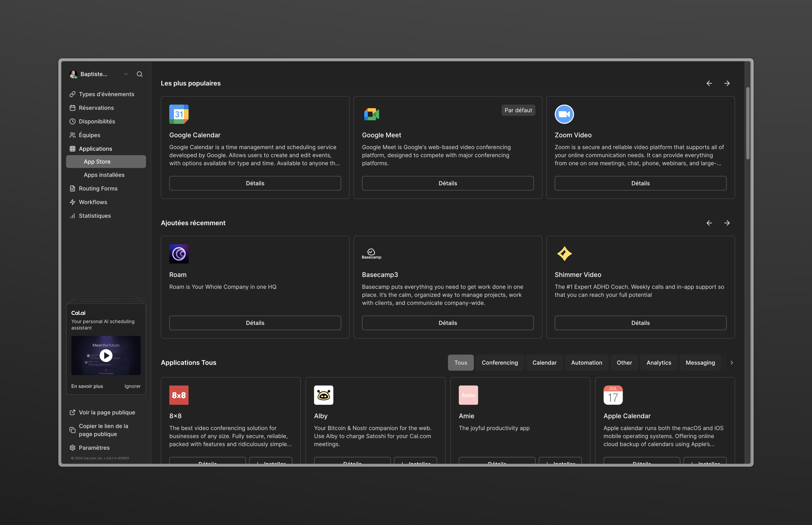
Task: Open Roam Détails
Action: (x=255, y=323)
